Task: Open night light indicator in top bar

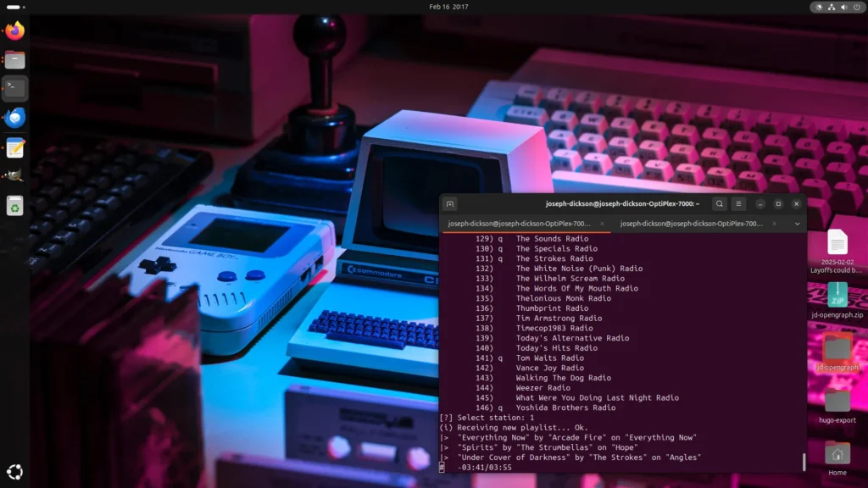Action: coord(819,7)
